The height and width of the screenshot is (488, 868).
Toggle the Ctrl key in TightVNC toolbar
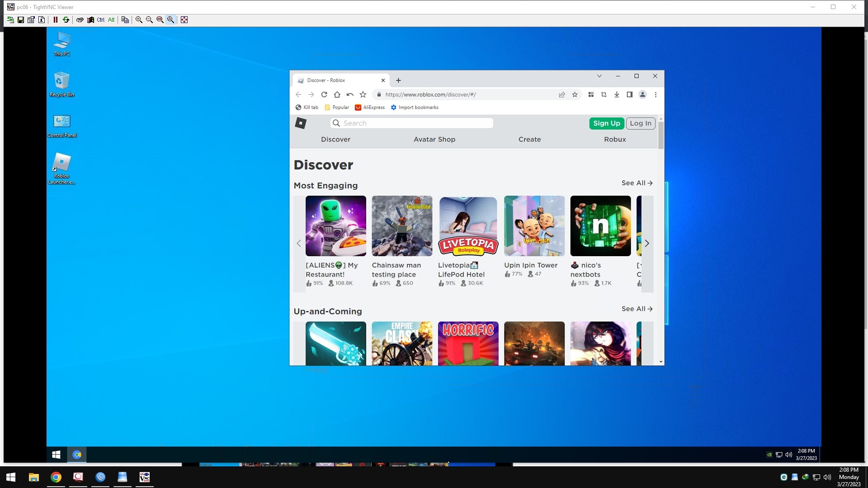pyautogui.click(x=100, y=19)
